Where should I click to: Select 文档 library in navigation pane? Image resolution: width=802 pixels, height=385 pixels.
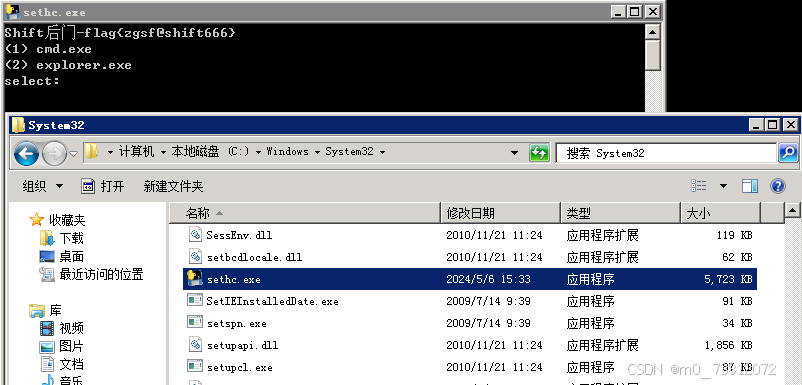tap(71, 364)
